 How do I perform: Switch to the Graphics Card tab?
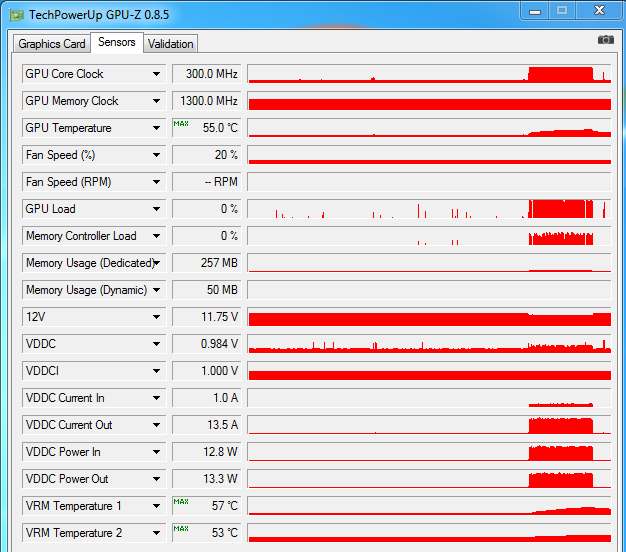click(x=52, y=44)
